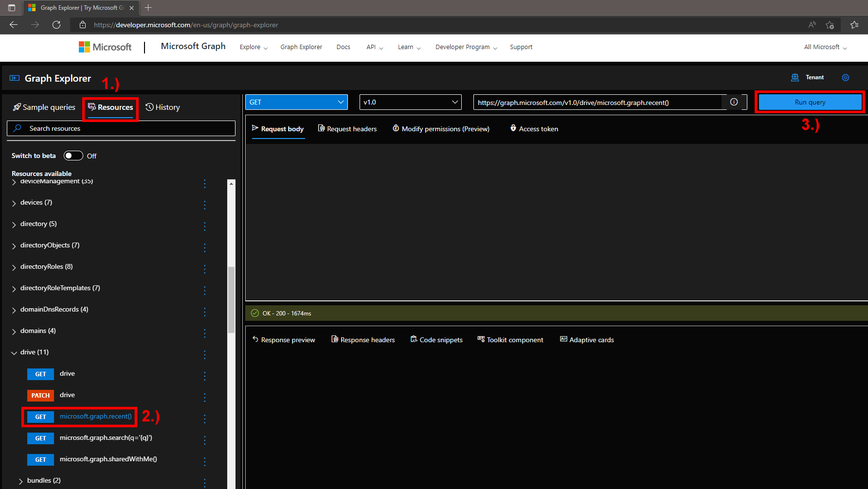Viewport: 868px width, 489px height.
Task: Open the Request headers tab
Action: (x=347, y=129)
